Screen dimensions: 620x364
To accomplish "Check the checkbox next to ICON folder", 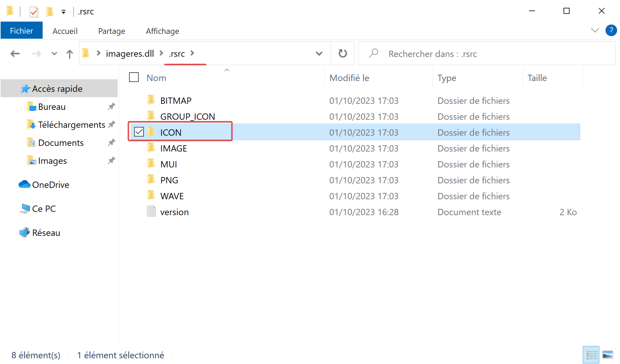I will pyautogui.click(x=139, y=132).
